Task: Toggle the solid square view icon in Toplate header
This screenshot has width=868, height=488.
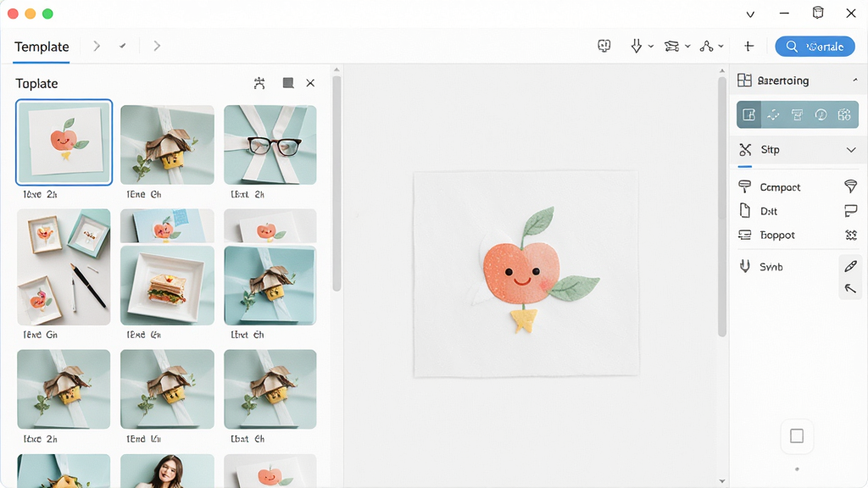Action: (x=288, y=83)
